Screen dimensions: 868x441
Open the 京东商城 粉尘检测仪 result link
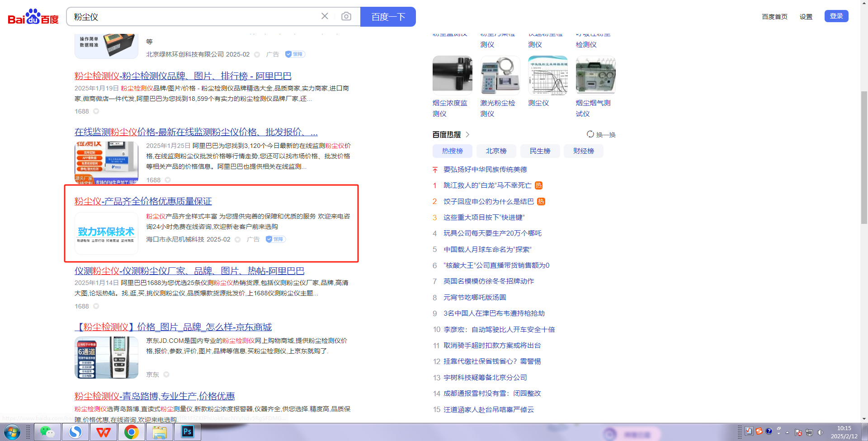click(173, 327)
